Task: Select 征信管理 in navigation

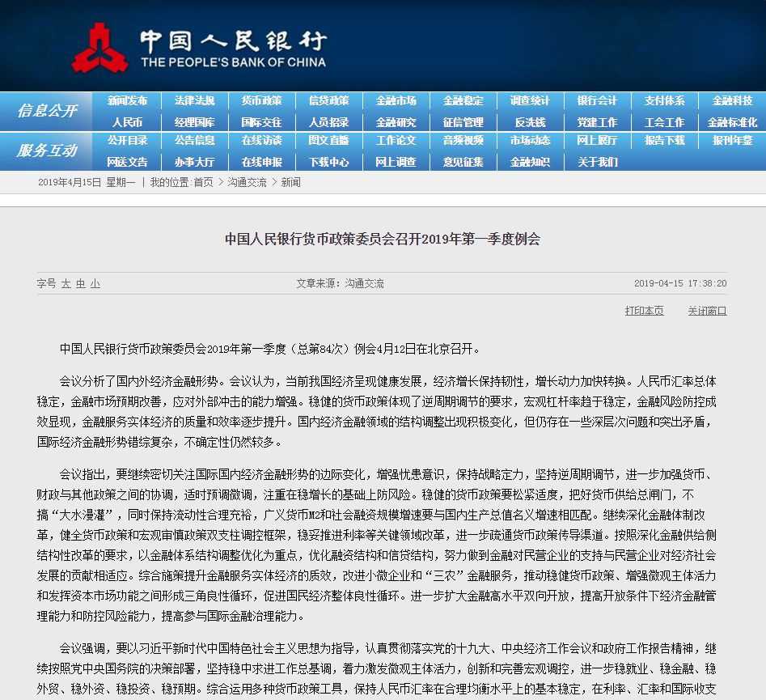Action: pyautogui.click(x=463, y=122)
